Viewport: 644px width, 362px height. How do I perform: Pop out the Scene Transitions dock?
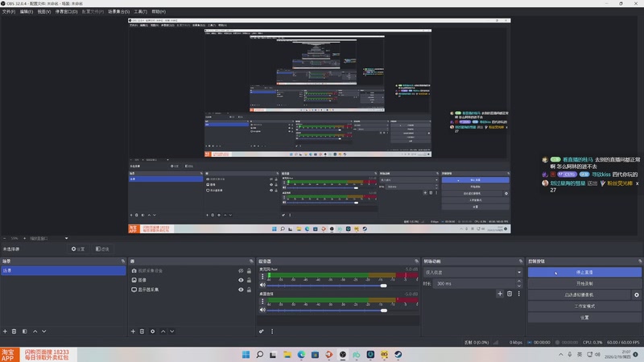(x=521, y=261)
